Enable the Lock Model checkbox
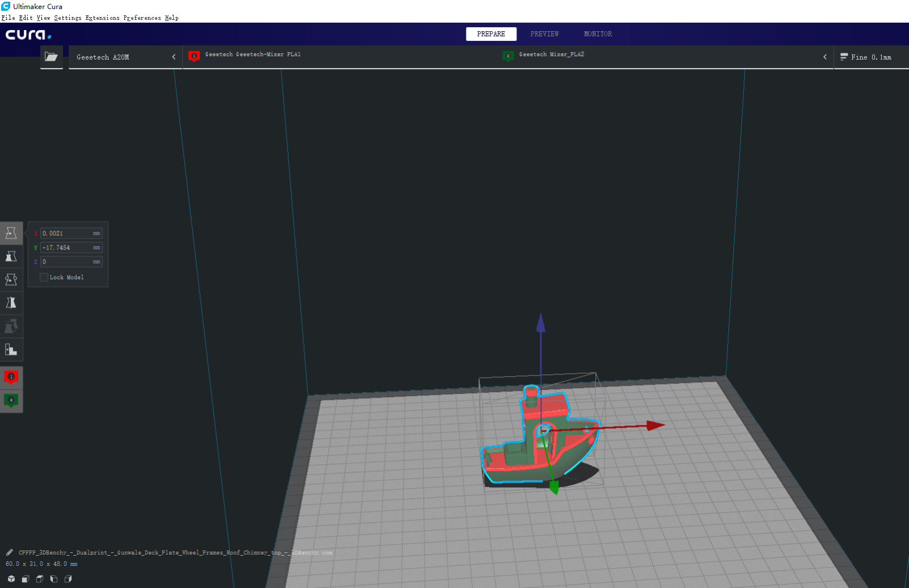The image size is (909, 588). coord(44,277)
